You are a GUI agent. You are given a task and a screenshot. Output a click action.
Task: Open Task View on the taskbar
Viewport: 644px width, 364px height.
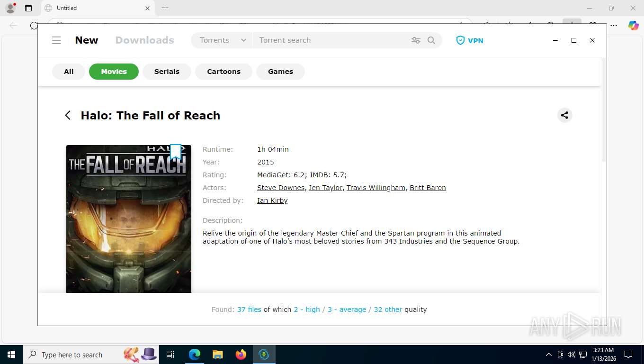coord(170,355)
